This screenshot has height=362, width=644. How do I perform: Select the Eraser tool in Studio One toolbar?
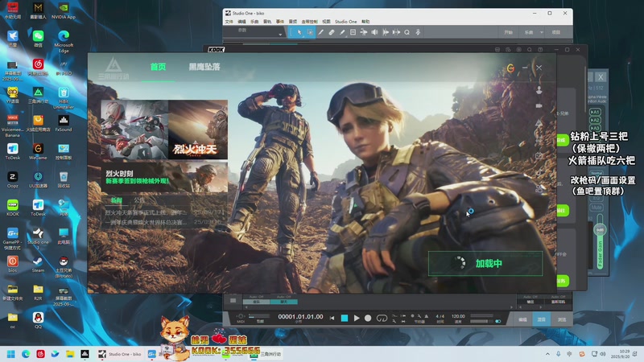pos(332,32)
